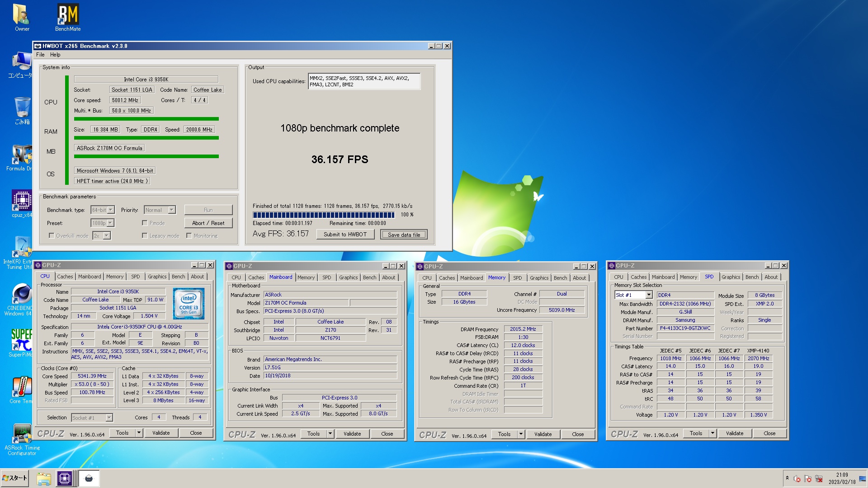Launch the SuperPi desktop icon

pos(21,343)
